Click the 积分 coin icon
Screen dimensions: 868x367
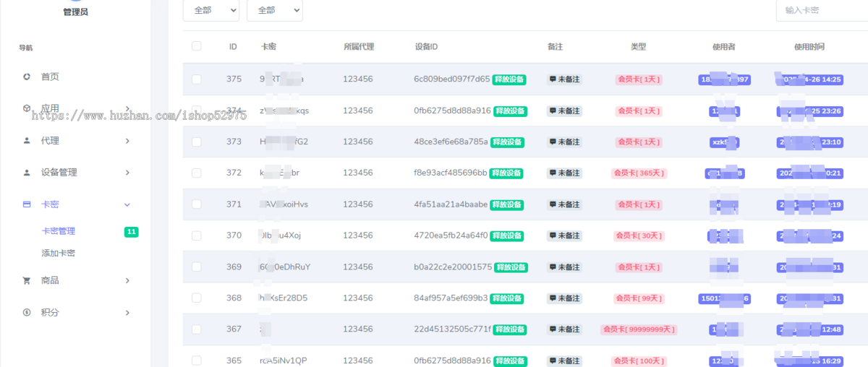click(27, 313)
